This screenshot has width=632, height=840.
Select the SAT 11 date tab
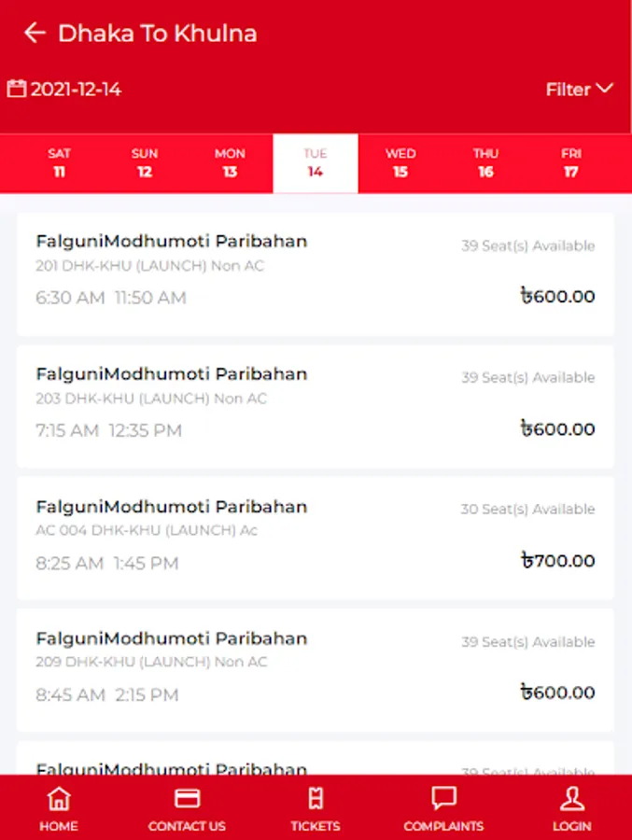coord(59,162)
